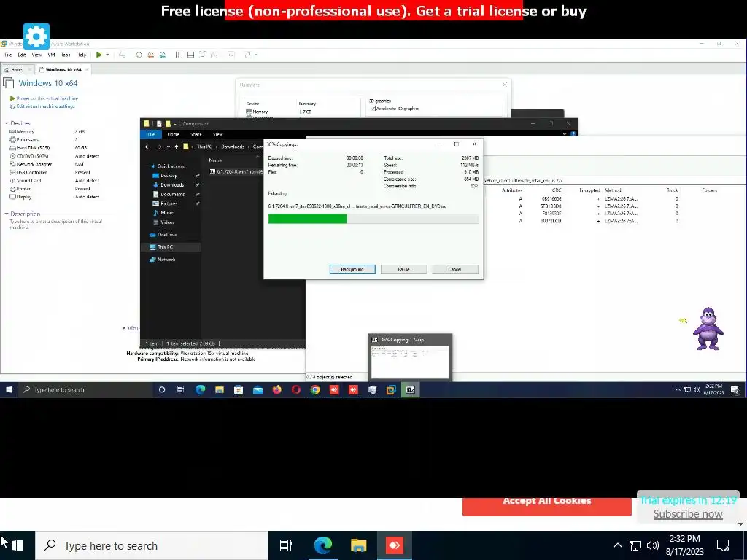Click the VMware revert snapshot toolbar icon

pyautogui.click(x=150, y=55)
